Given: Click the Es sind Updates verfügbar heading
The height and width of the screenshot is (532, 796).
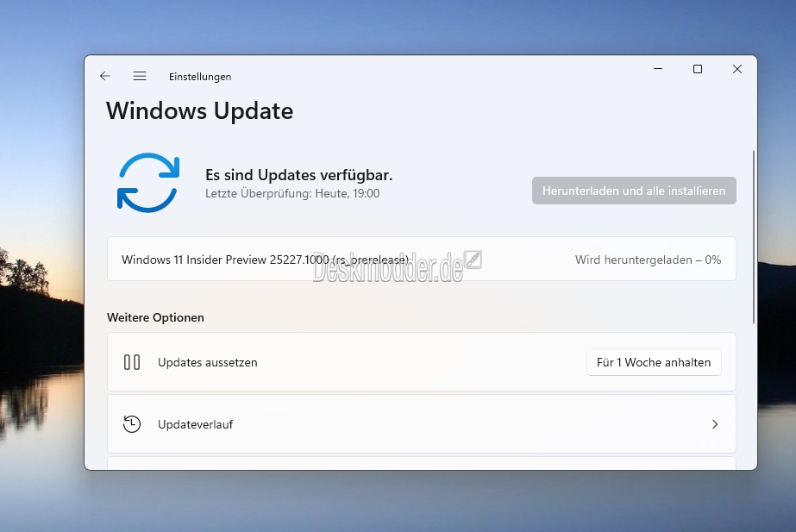Looking at the screenshot, I should (x=298, y=175).
